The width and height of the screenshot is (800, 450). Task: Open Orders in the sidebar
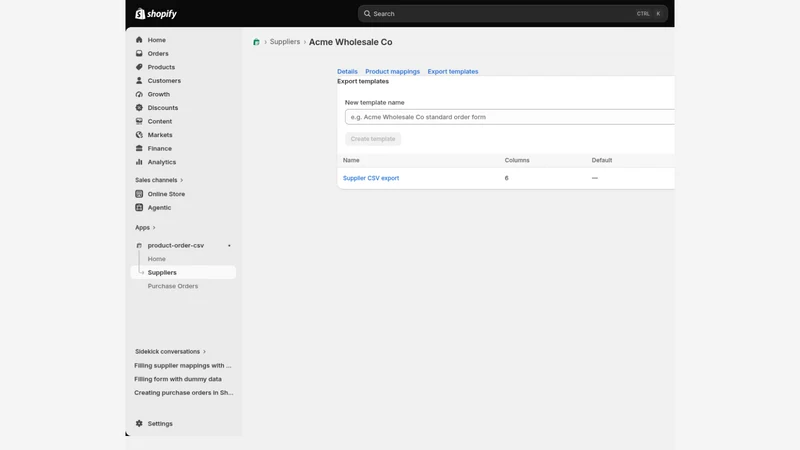click(x=158, y=54)
